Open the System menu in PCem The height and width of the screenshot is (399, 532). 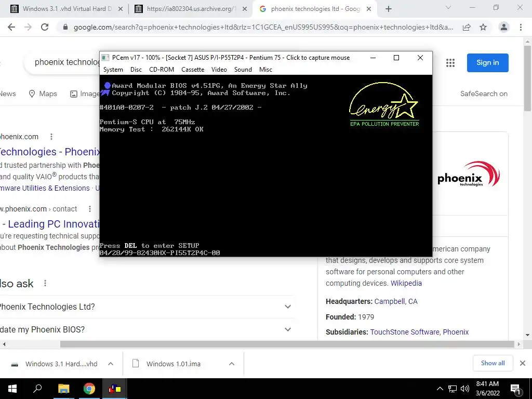tap(113, 70)
